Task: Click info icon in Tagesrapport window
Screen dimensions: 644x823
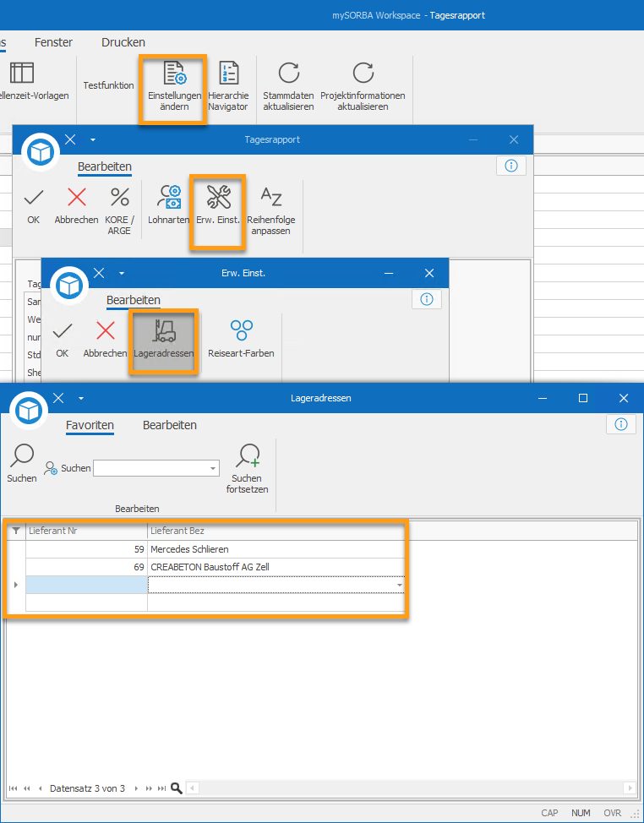Action: tap(511, 166)
